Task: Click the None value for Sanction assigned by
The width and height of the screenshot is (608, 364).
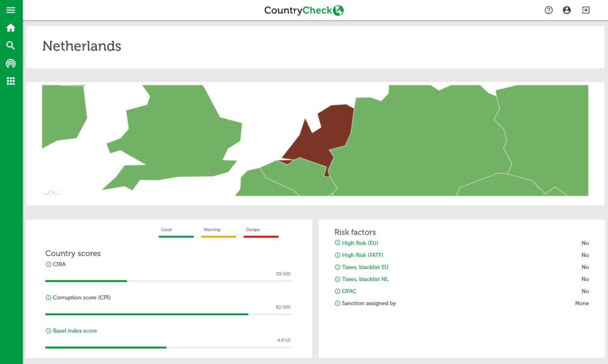Action: coord(582,303)
